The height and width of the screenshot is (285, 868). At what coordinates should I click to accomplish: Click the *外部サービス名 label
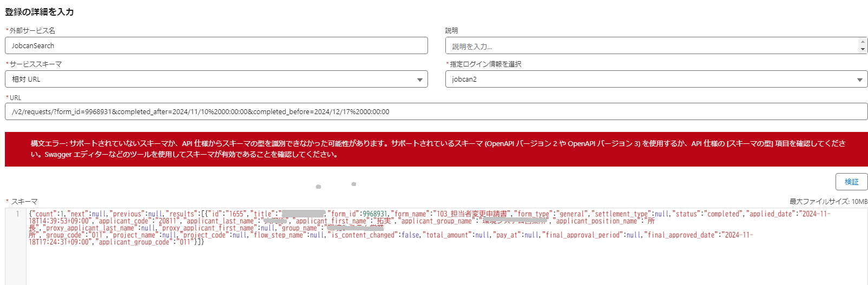pos(30,30)
